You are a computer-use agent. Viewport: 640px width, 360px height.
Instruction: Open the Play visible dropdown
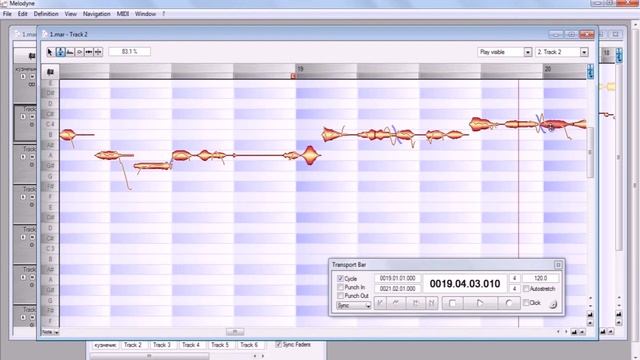[504, 52]
